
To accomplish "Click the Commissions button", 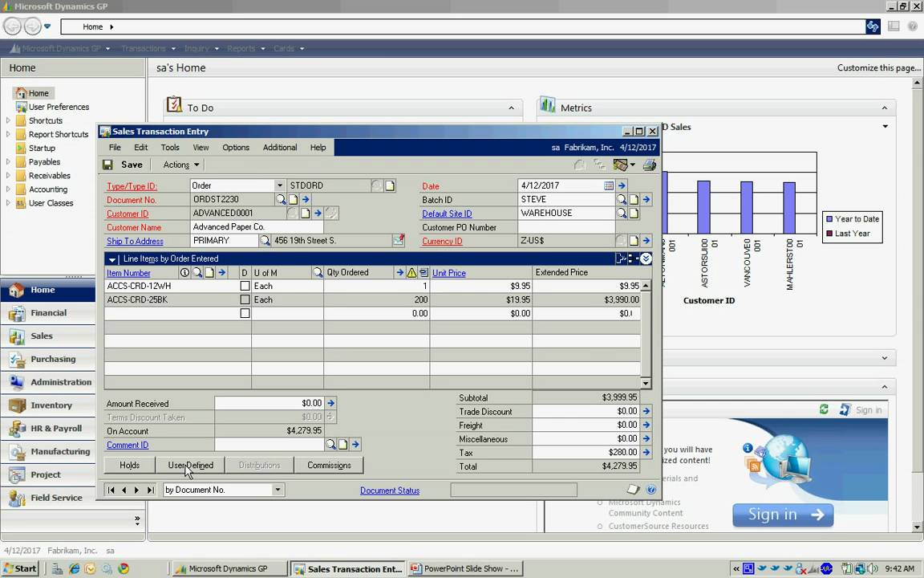I will 329,465.
